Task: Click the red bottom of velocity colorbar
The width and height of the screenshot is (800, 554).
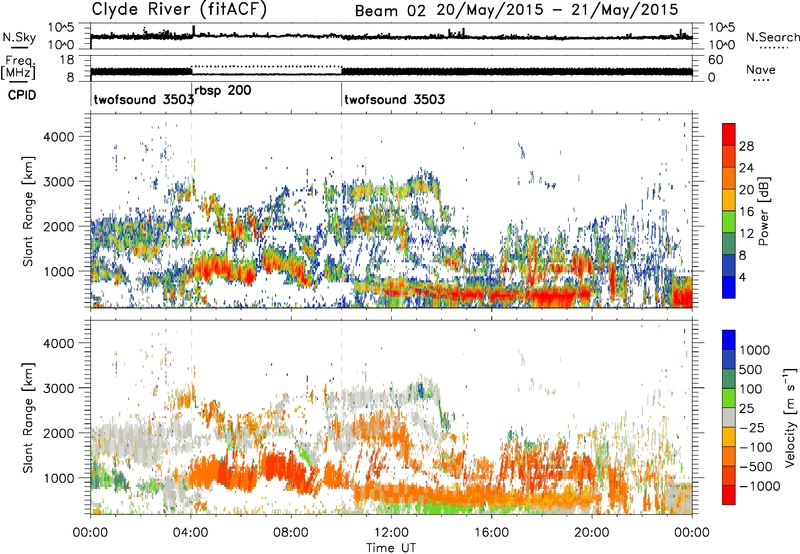Action: click(729, 494)
